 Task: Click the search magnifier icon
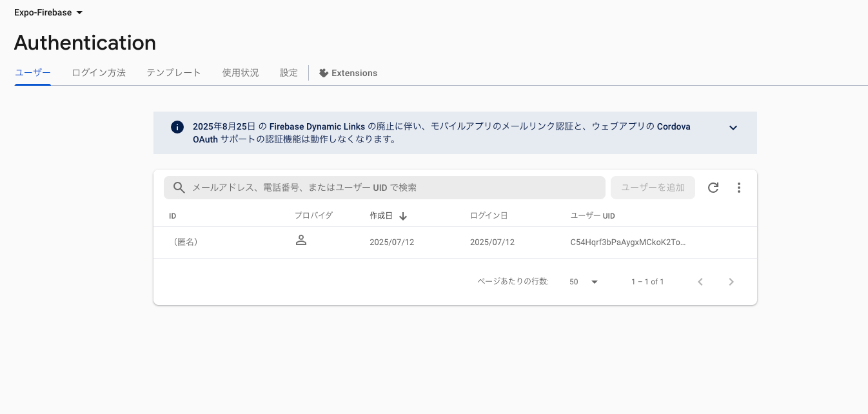[x=179, y=188]
